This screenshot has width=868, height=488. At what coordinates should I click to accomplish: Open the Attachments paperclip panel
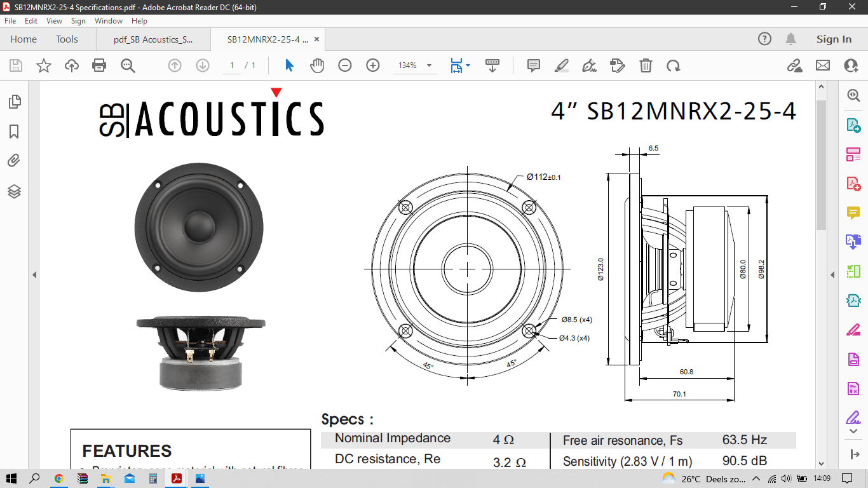tap(14, 161)
